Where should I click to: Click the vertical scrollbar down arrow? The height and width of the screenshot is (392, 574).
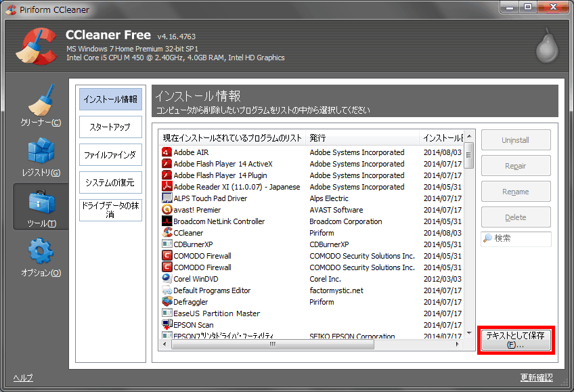pos(469,333)
